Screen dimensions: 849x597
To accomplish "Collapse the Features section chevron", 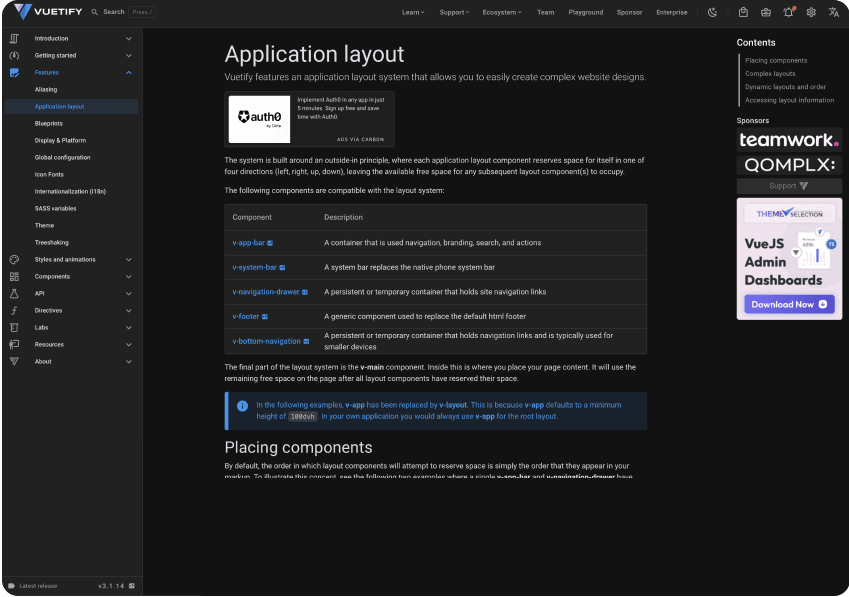I will tap(129, 73).
